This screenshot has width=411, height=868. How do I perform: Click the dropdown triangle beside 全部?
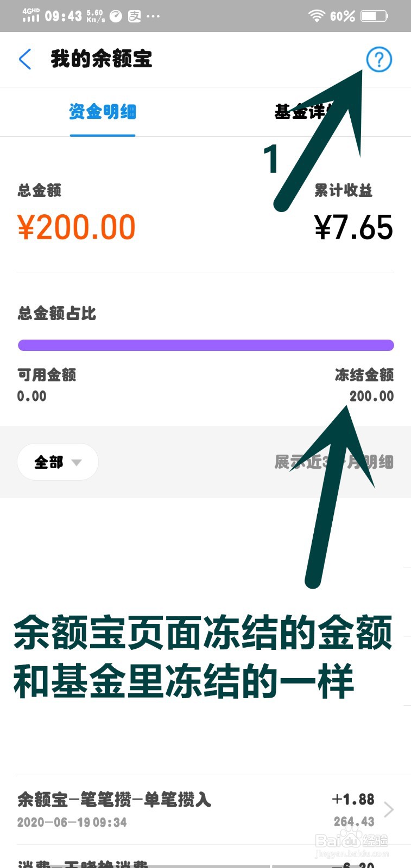coord(77,463)
